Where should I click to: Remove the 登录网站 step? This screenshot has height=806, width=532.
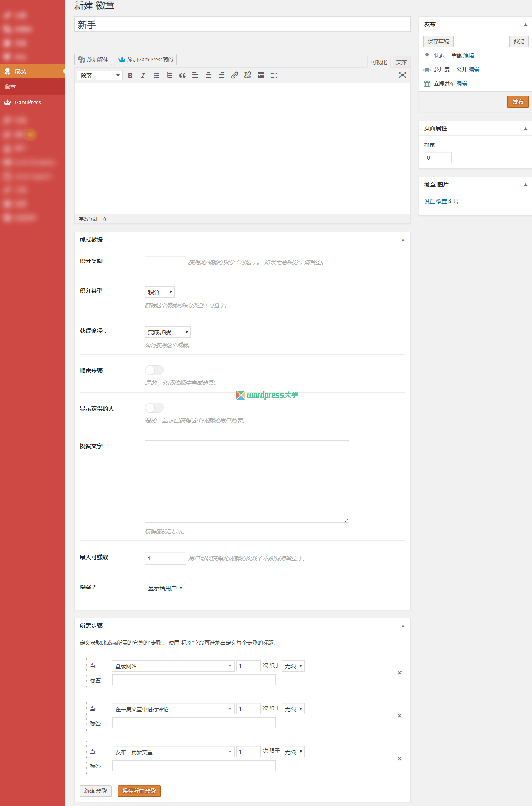click(400, 673)
